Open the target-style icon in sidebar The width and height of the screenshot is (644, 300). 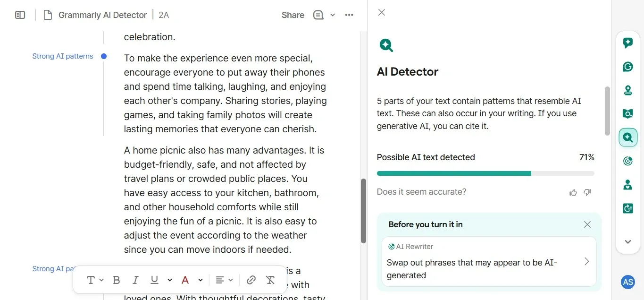pyautogui.click(x=628, y=161)
